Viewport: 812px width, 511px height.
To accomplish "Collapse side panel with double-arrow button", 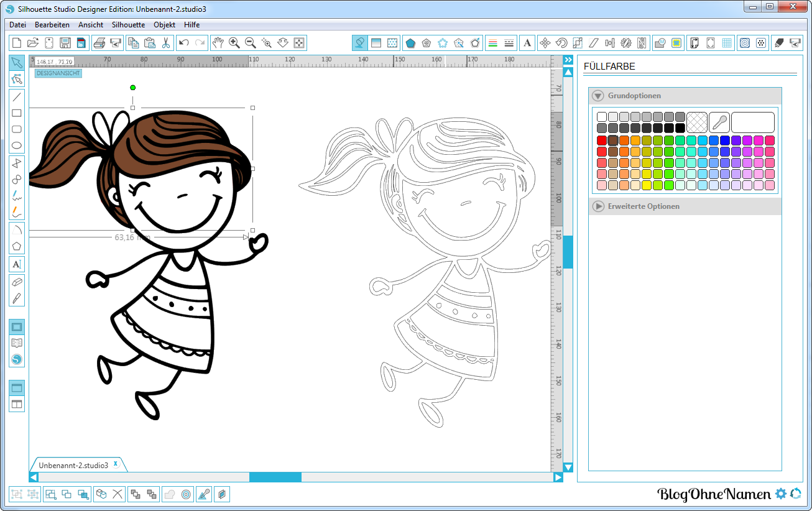I will [x=568, y=60].
